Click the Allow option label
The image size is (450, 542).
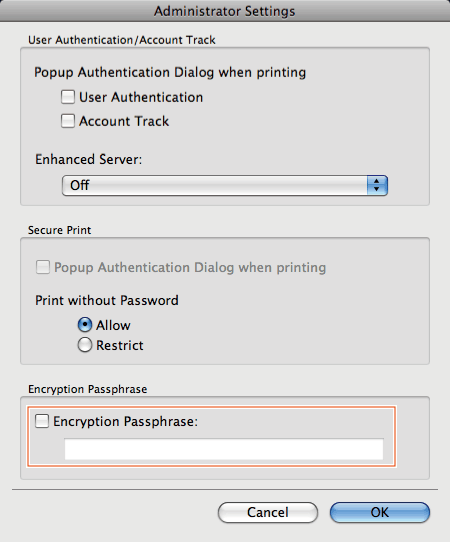113,325
